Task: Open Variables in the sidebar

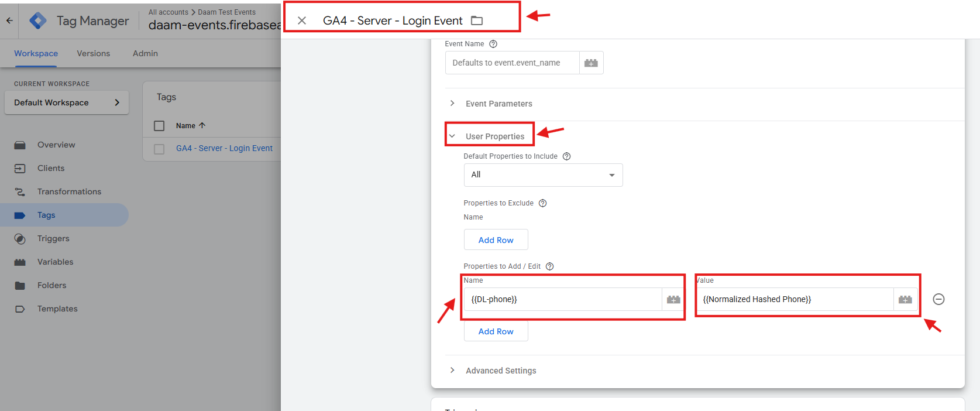Action: pyautogui.click(x=56, y=262)
